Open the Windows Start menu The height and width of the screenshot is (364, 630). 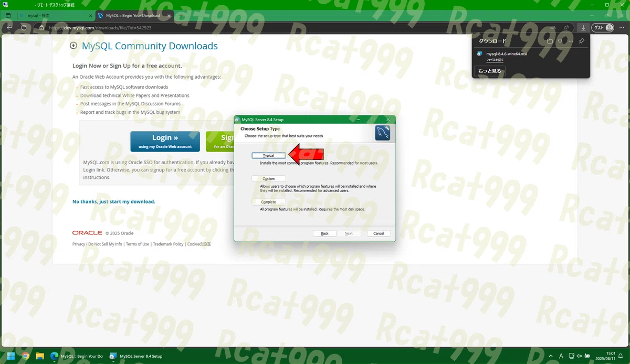coord(11,356)
